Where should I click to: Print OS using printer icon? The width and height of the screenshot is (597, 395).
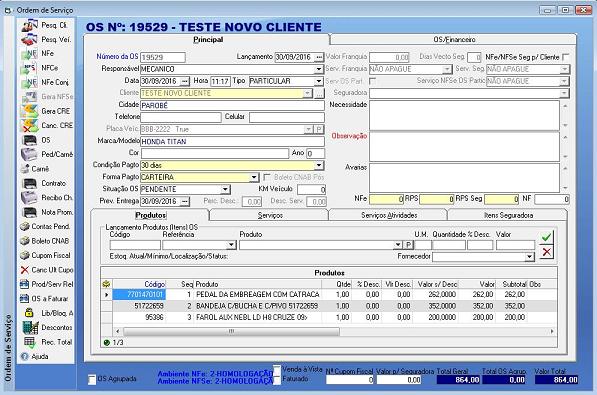pyautogui.click(x=29, y=140)
